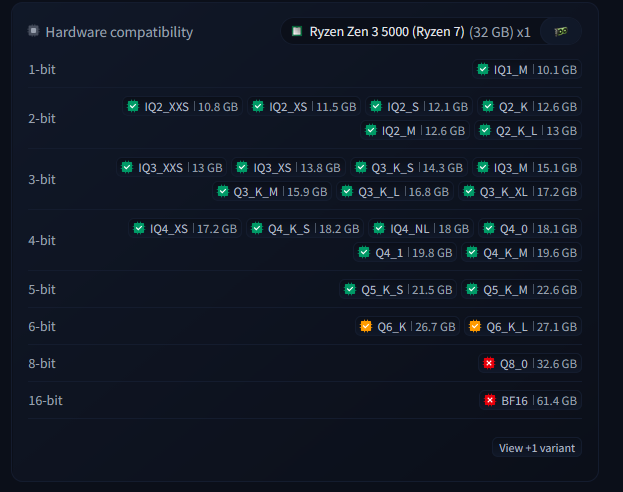This screenshot has height=492, width=623.
Task: Select the IQ4_NL 18 GB variant
Action: [x=421, y=229]
